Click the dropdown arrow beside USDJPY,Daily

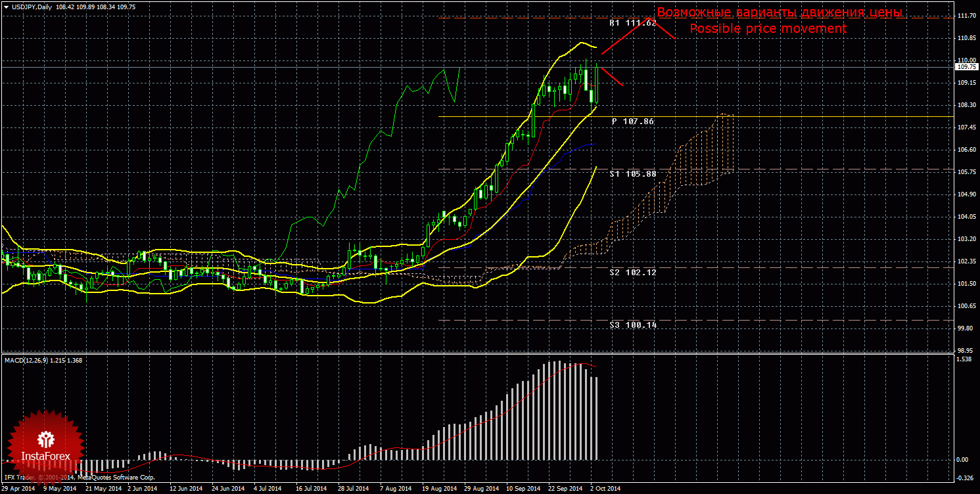pyautogui.click(x=6, y=7)
